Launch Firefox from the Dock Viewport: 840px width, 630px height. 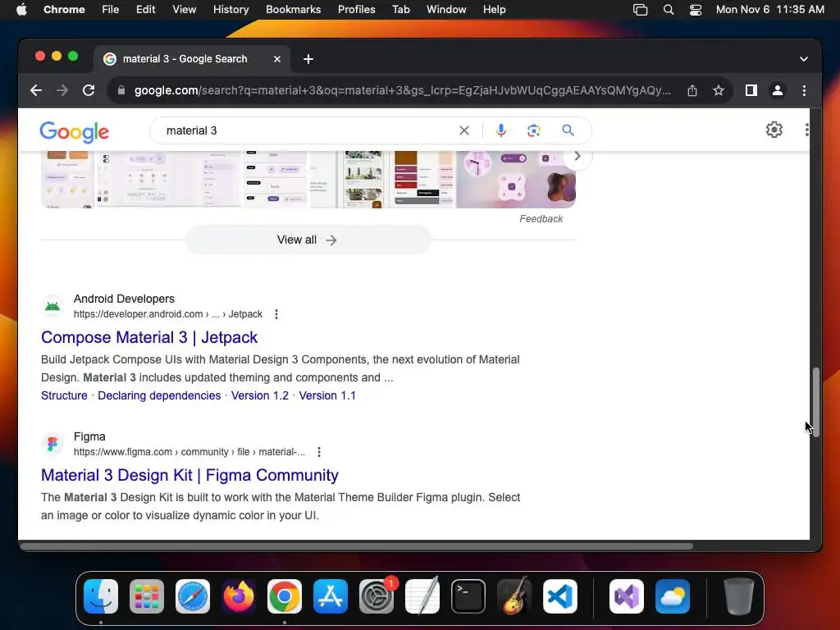239,596
